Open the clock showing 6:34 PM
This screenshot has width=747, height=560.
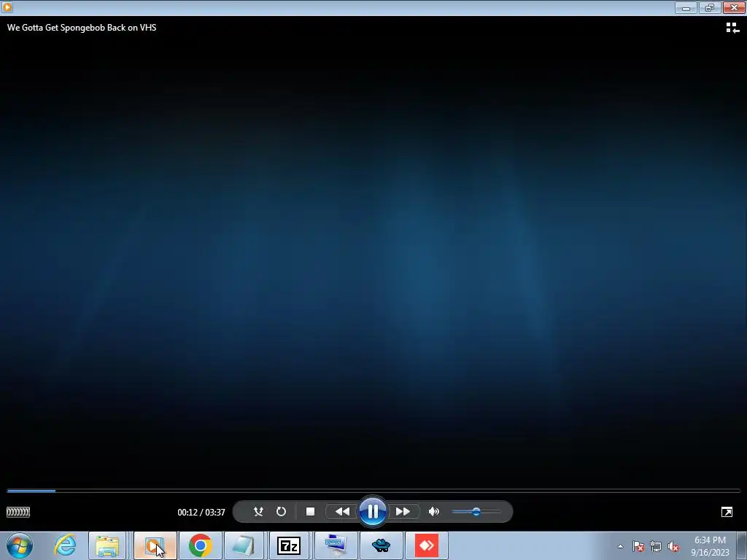710,546
